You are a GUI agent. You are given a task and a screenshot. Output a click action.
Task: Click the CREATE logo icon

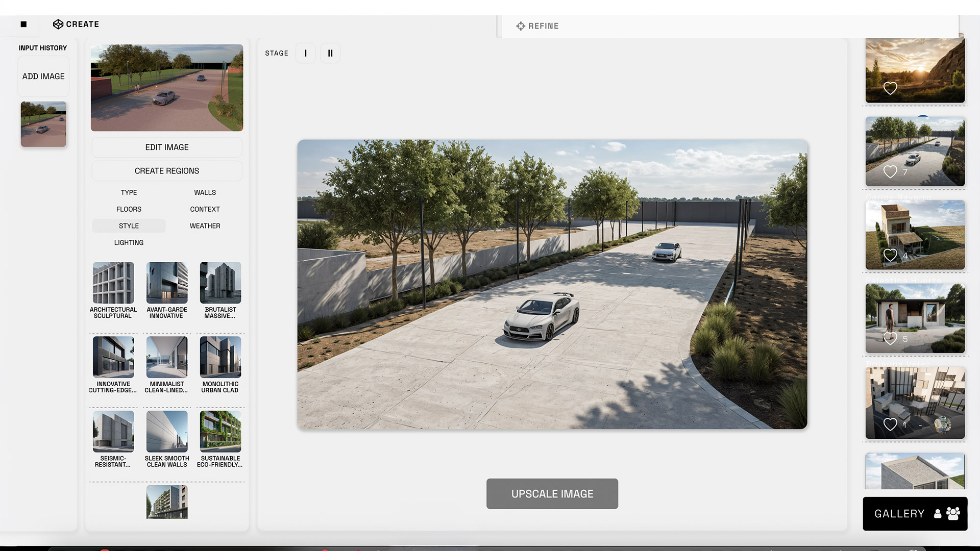pyautogui.click(x=58, y=24)
